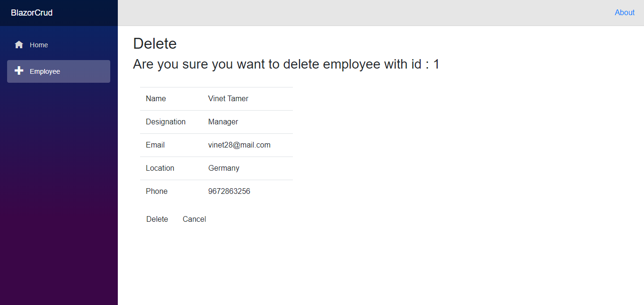Click the BlazorCrud brand title
Viewport: 644px width, 305px height.
pyautogui.click(x=32, y=13)
